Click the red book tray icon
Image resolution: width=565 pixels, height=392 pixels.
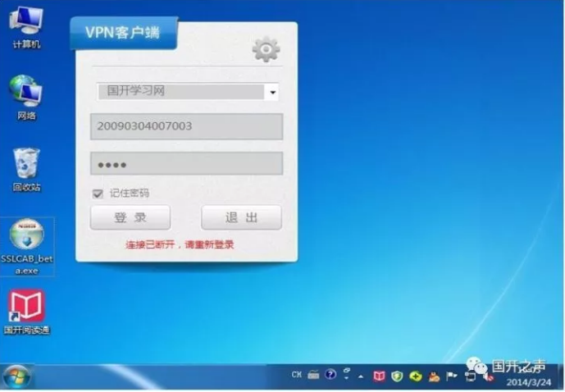point(379,376)
